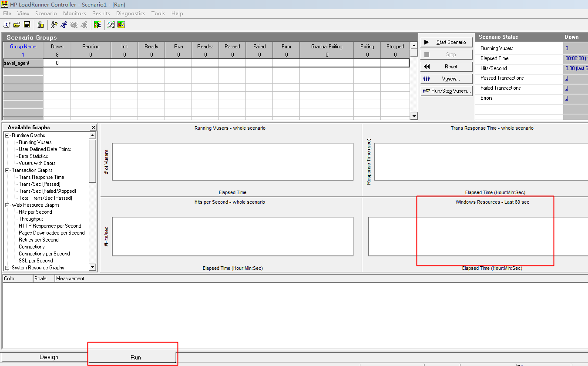588x366 pixels.
Task: Click Available Graphs scroll down arrow
Action: tap(92, 267)
